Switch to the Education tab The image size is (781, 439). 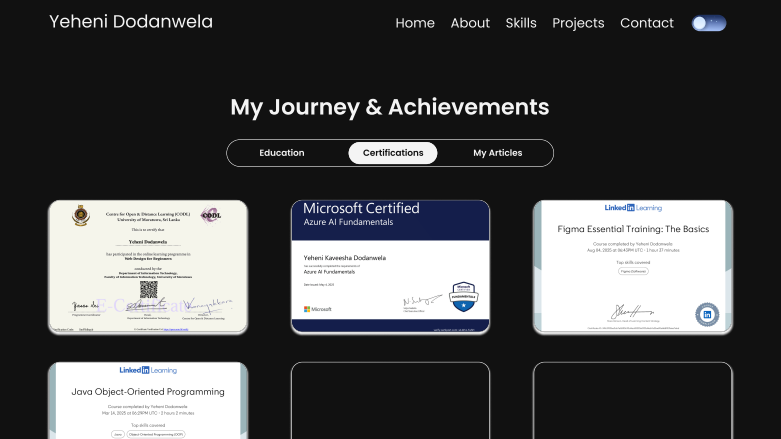[x=282, y=153]
